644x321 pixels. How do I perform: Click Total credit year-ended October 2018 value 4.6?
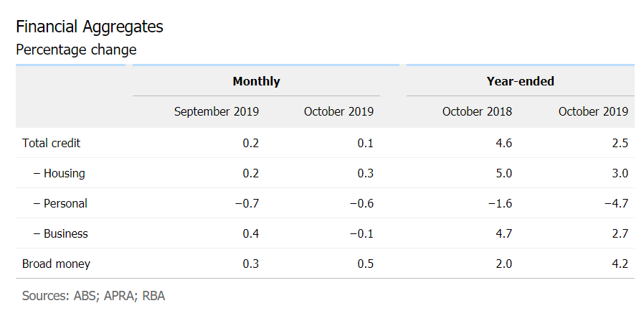[503, 143]
